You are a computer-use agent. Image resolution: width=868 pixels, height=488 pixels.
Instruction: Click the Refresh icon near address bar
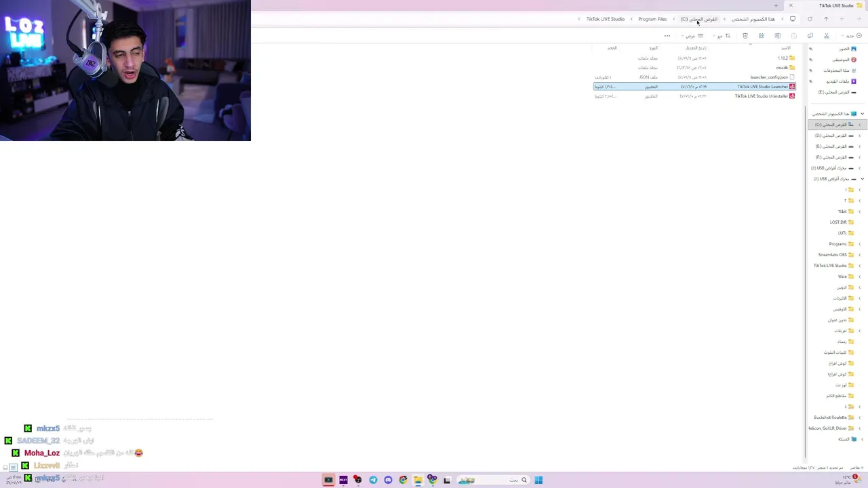[x=810, y=19]
